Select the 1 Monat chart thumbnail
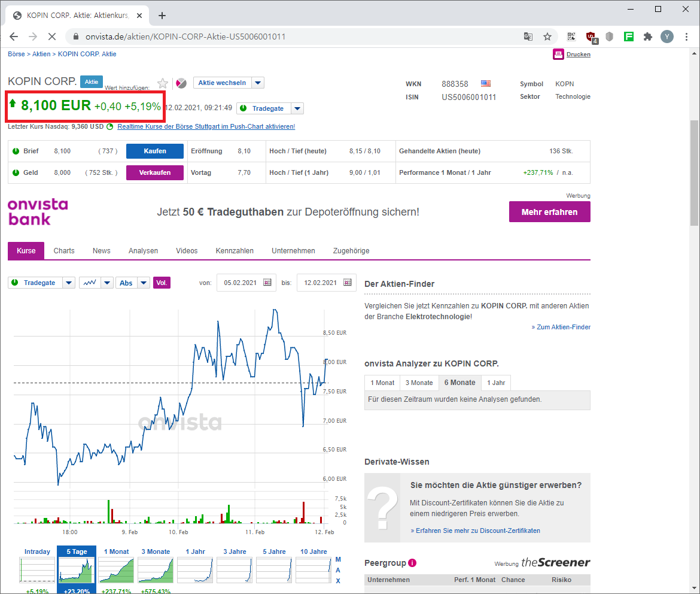700x594 pixels. (116, 569)
